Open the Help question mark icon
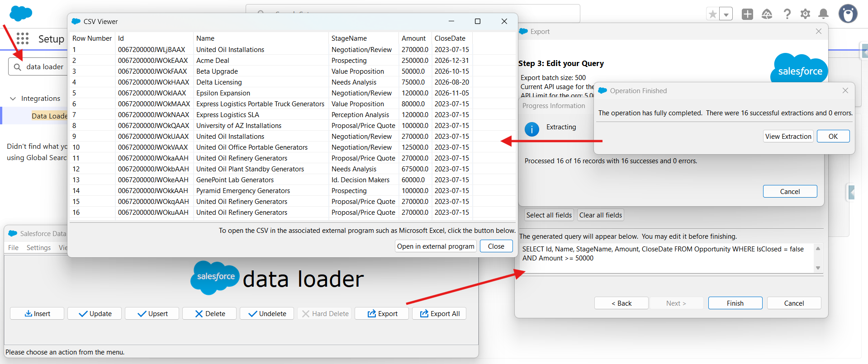 787,14
